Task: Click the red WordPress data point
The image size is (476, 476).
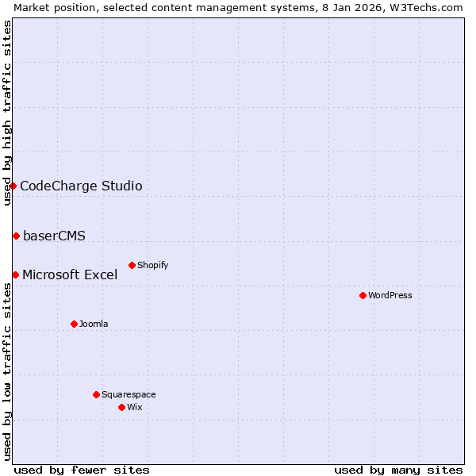Action: (x=363, y=295)
